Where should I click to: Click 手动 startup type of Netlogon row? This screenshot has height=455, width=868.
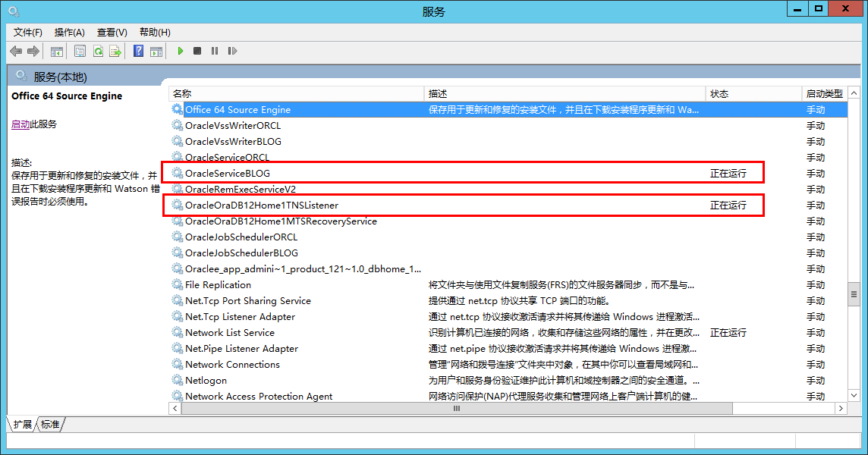[816, 380]
